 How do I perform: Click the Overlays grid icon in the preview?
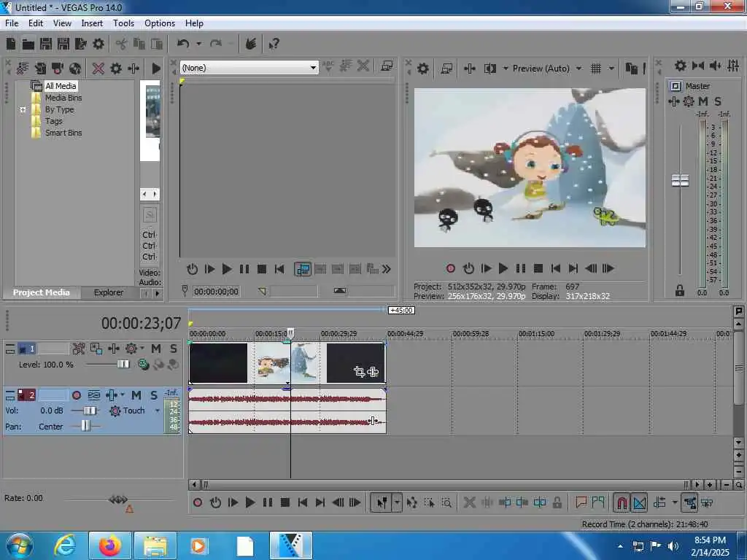pos(596,69)
